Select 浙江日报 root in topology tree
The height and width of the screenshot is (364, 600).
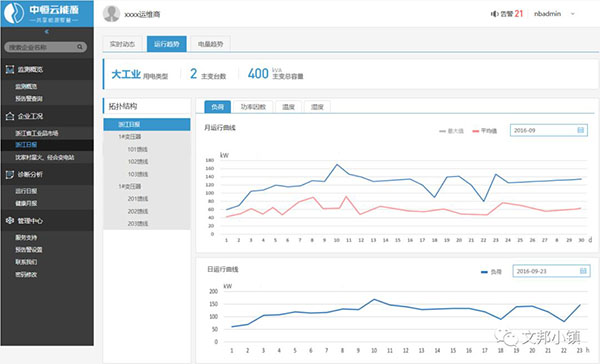(147, 124)
